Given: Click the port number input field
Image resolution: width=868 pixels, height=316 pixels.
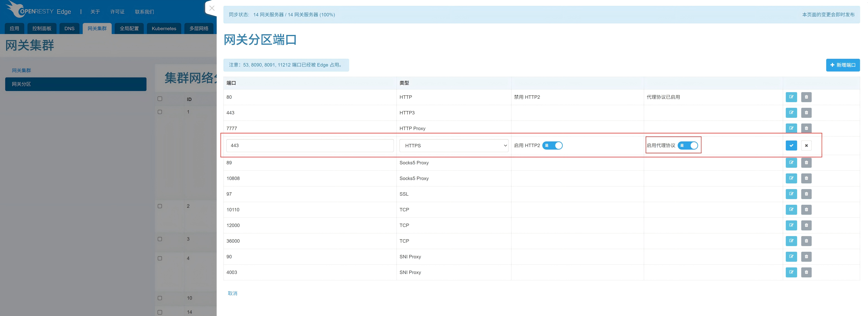Looking at the screenshot, I should tap(310, 146).
